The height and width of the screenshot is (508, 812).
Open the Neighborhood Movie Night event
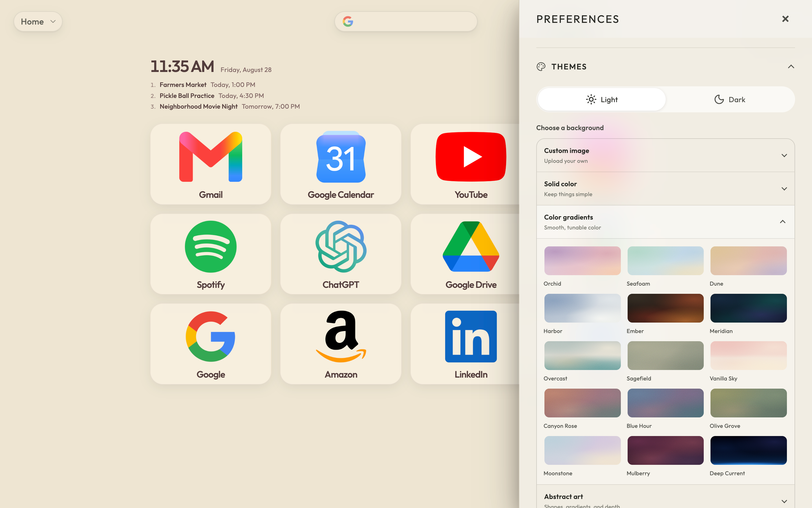225,106
